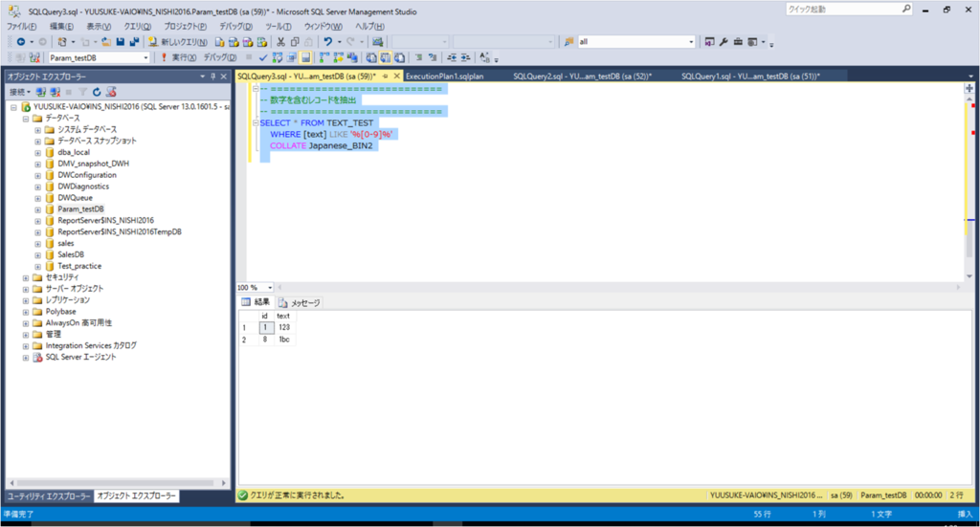980x527 pixels.
Task: Close the SQLQuery3.sql tab
Action: pos(397,77)
